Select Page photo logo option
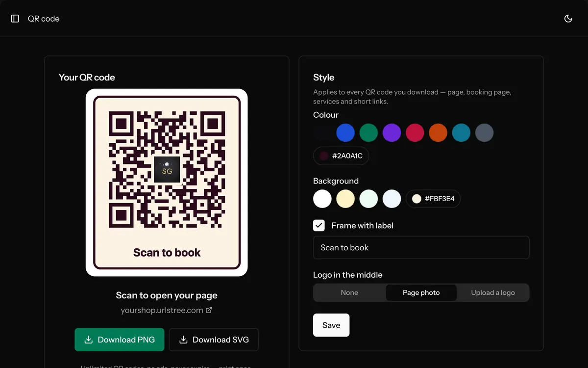 (421, 292)
